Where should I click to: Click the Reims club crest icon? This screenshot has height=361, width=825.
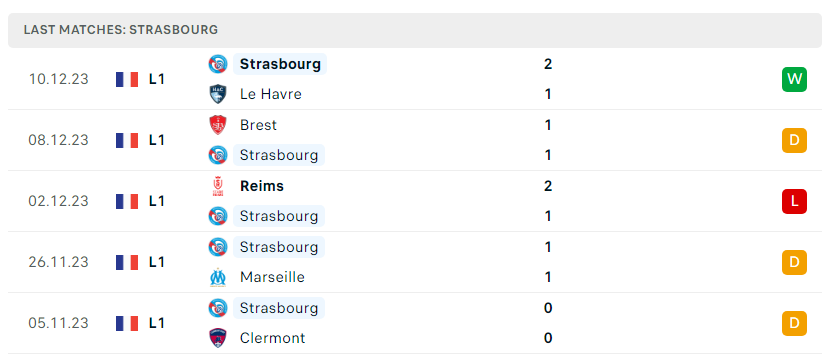tap(218, 186)
